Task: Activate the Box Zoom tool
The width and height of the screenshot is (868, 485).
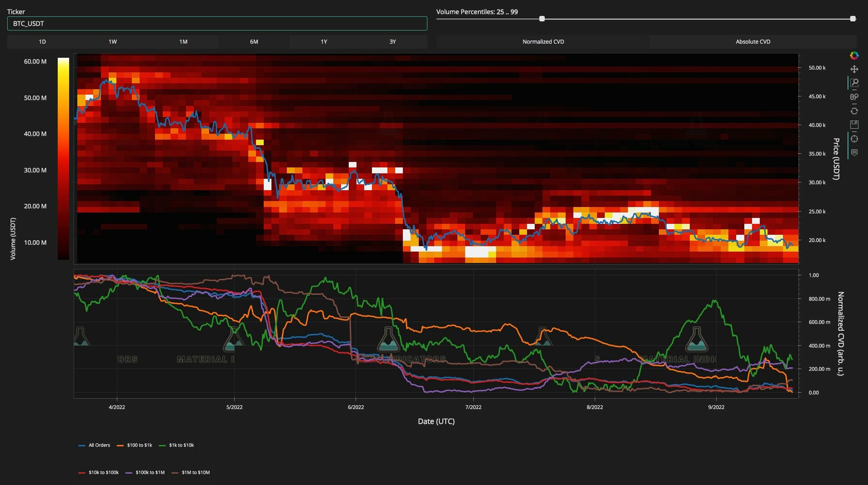Action: tap(854, 83)
